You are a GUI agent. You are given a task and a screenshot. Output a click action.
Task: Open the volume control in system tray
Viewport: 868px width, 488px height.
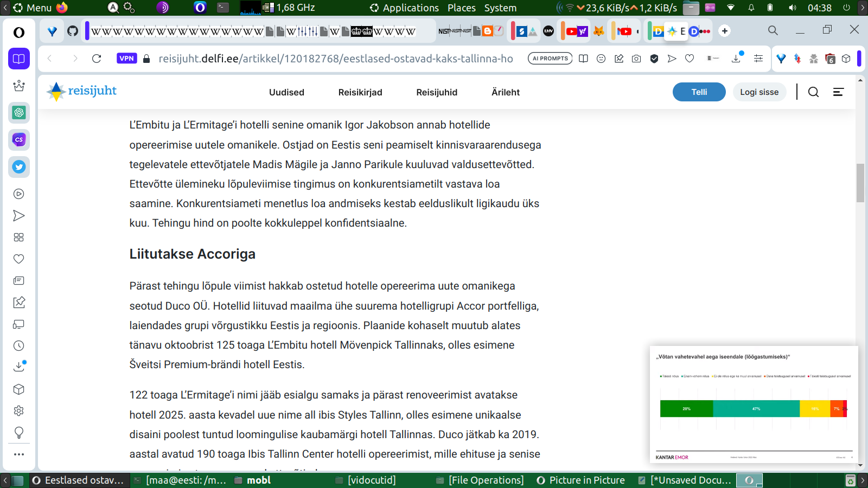click(x=793, y=8)
